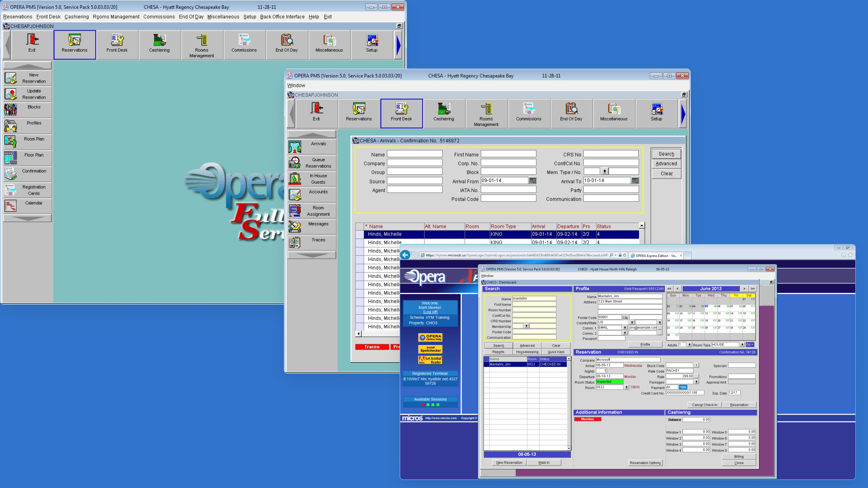Click the Quick Keys button

pyautogui.click(x=556, y=352)
